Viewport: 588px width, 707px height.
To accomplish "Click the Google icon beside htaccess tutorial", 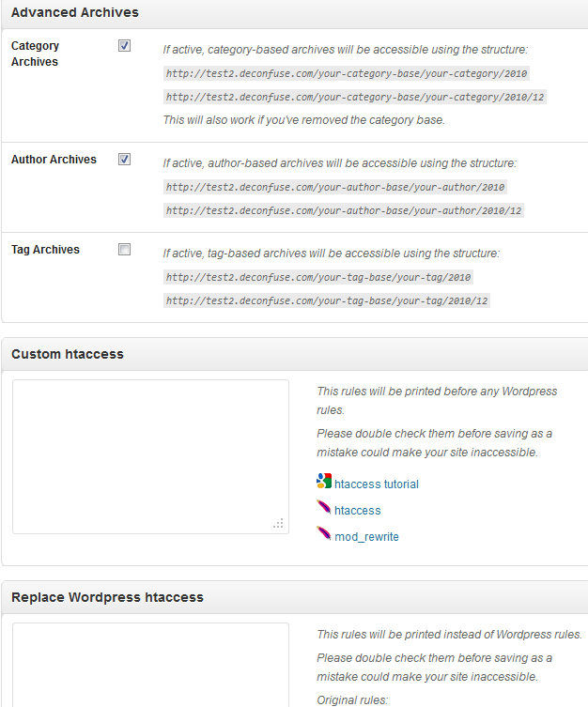I will point(324,481).
